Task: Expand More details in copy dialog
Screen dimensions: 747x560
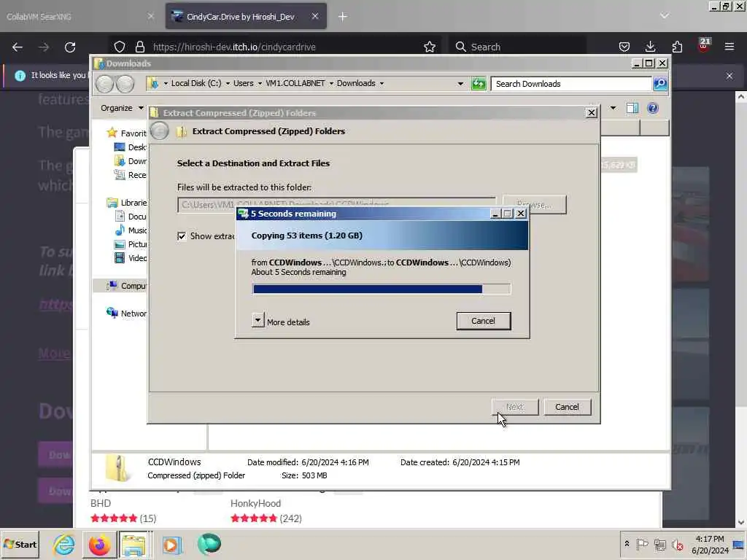Action: pyautogui.click(x=258, y=320)
